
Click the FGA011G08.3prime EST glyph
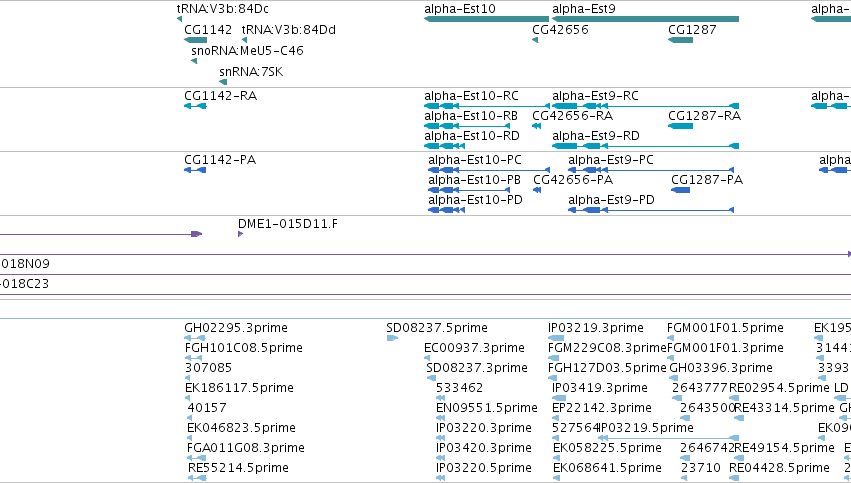pyautogui.click(x=196, y=458)
